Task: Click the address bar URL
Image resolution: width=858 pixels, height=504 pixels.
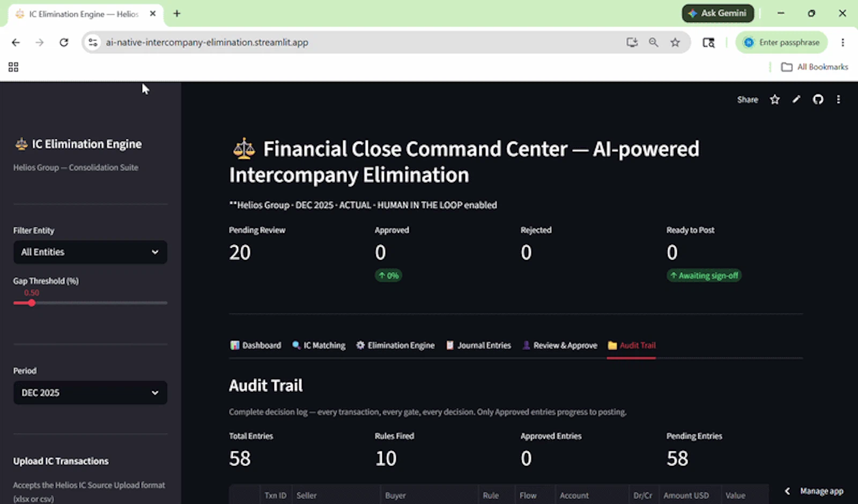Action: point(206,42)
